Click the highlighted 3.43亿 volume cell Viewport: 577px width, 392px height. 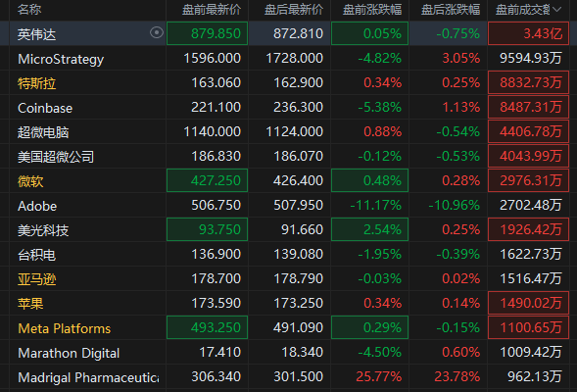coord(528,33)
